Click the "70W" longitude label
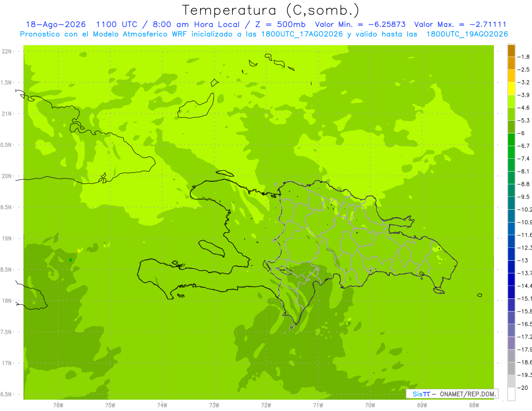Image resolution: width=532 pixels, height=411 pixels. click(x=370, y=405)
